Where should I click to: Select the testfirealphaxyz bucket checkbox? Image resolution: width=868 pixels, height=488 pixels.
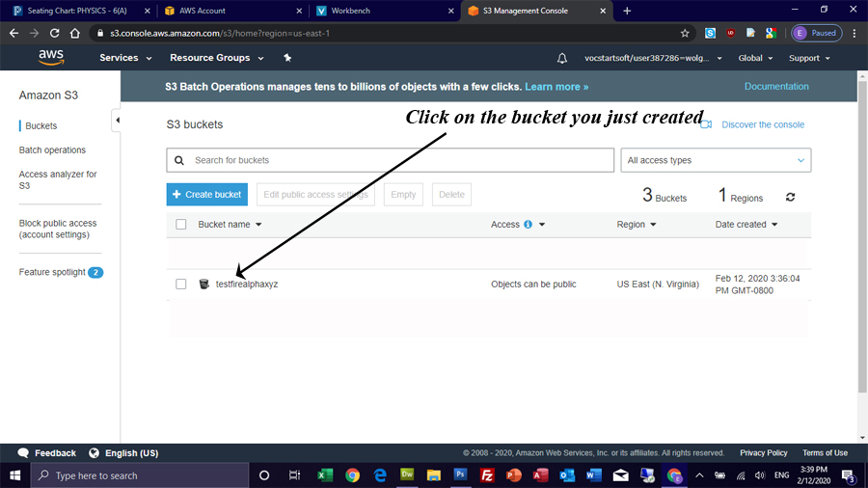181,285
